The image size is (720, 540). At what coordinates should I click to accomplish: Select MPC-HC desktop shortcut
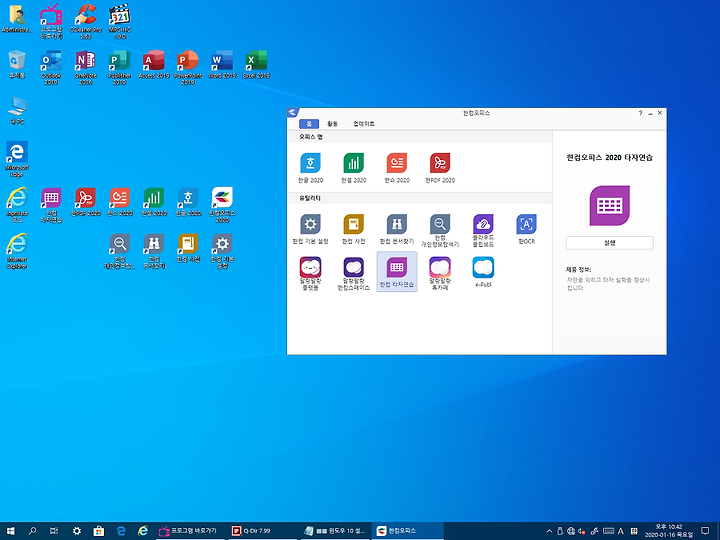click(x=119, y=21)
